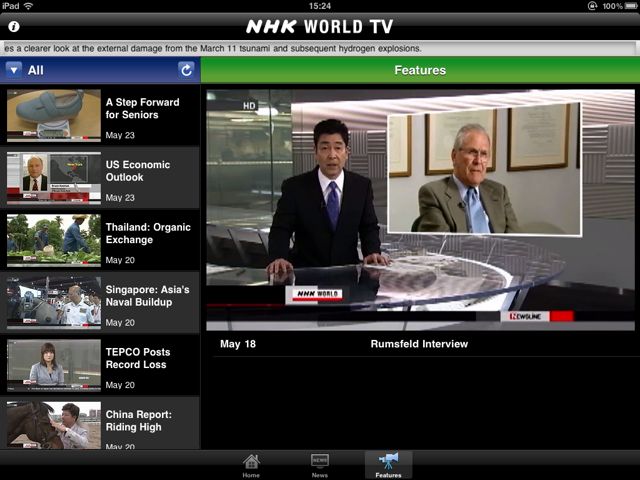Open the US Economic Outlook thumbnail
The width and height of the screenshot is (640, 480).
[x=54, y=178]
